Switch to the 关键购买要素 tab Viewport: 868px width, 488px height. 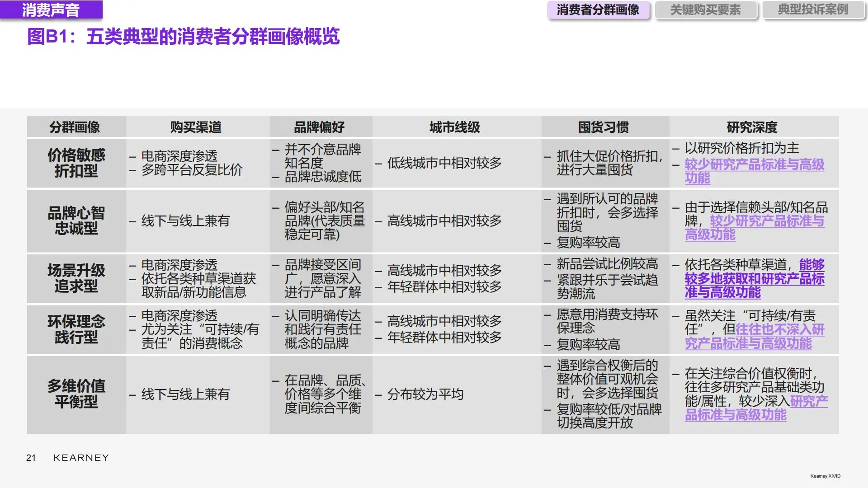point(706,10)
